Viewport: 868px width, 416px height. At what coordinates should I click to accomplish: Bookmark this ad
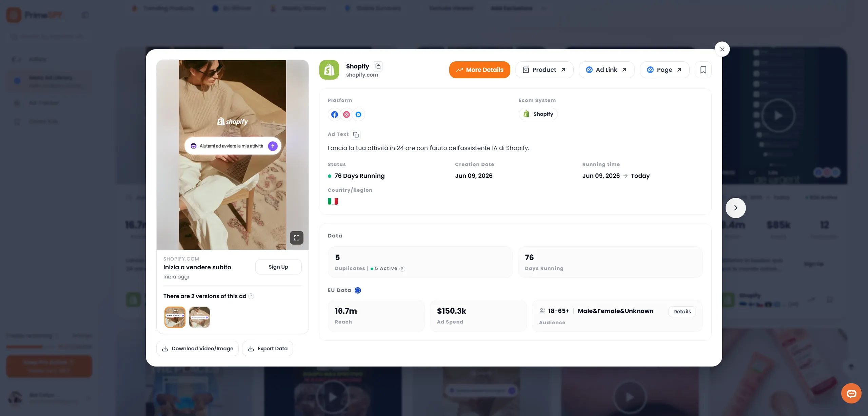click(703, 70)
